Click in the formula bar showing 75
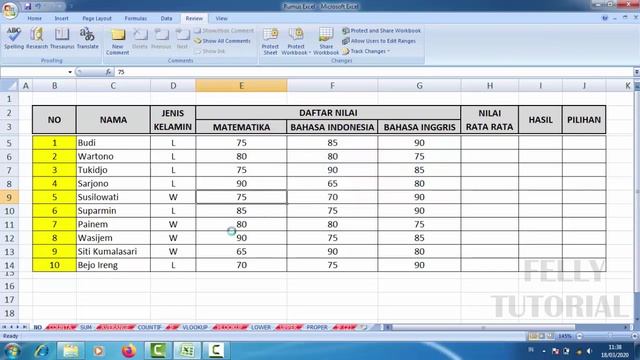Image resolution: width=640 pixels, height=360 pixels. click(373, 72)
